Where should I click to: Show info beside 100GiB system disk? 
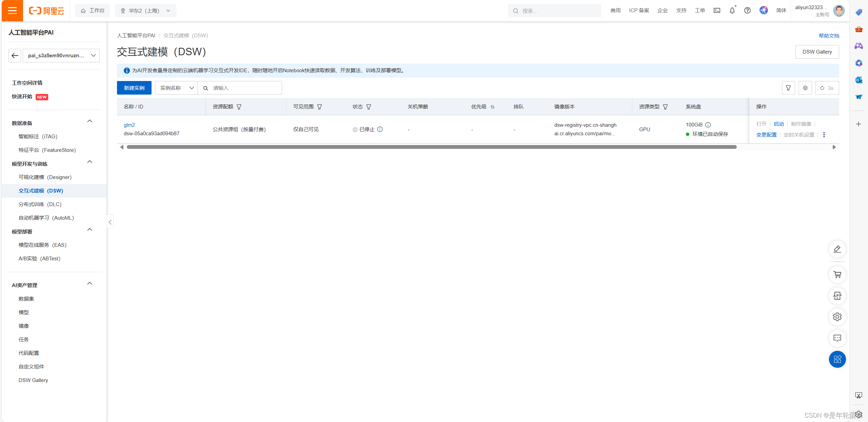708,125
